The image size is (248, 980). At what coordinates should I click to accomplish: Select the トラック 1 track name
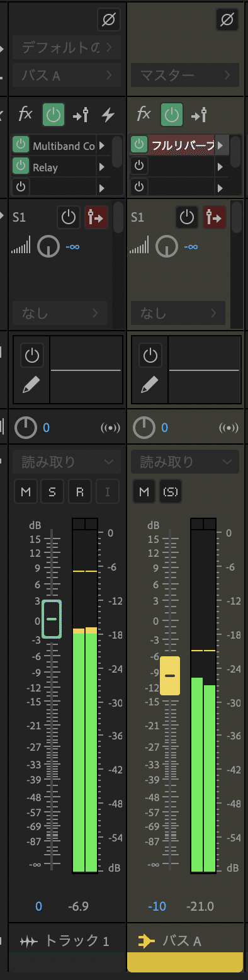77,942
